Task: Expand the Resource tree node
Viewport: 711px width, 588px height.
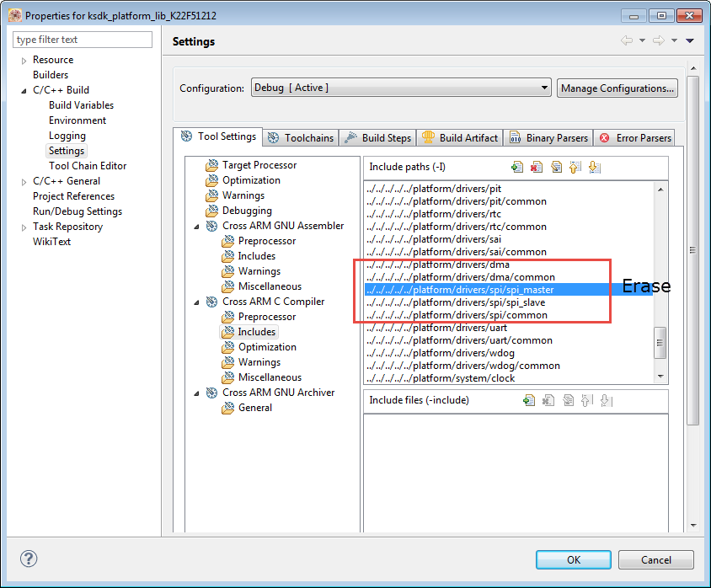Action: coord(24,61)
